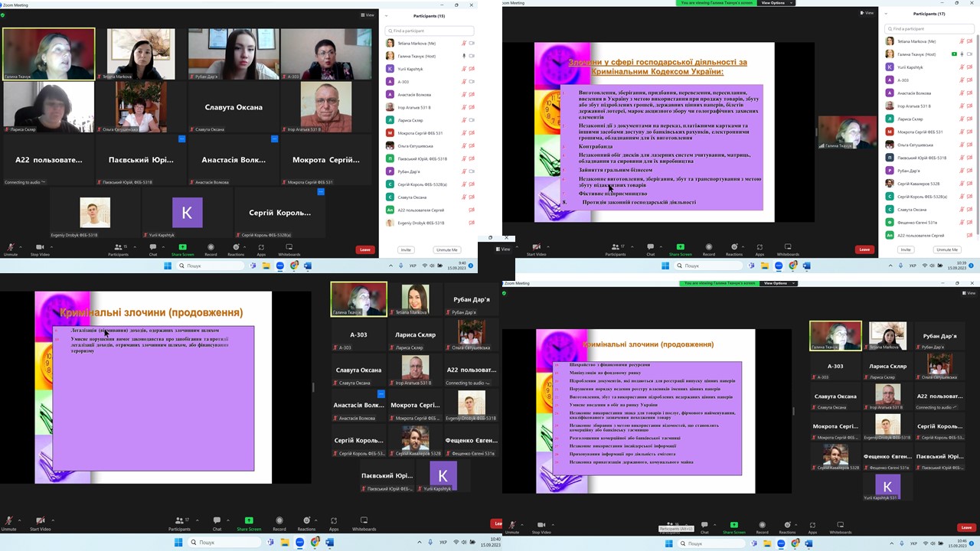The height and width of the screenshot is (551, 980).
Task: Select Галина Ткачук video tile in Participants (15) window
Action: pyautogui.click(x=48, y=54)
